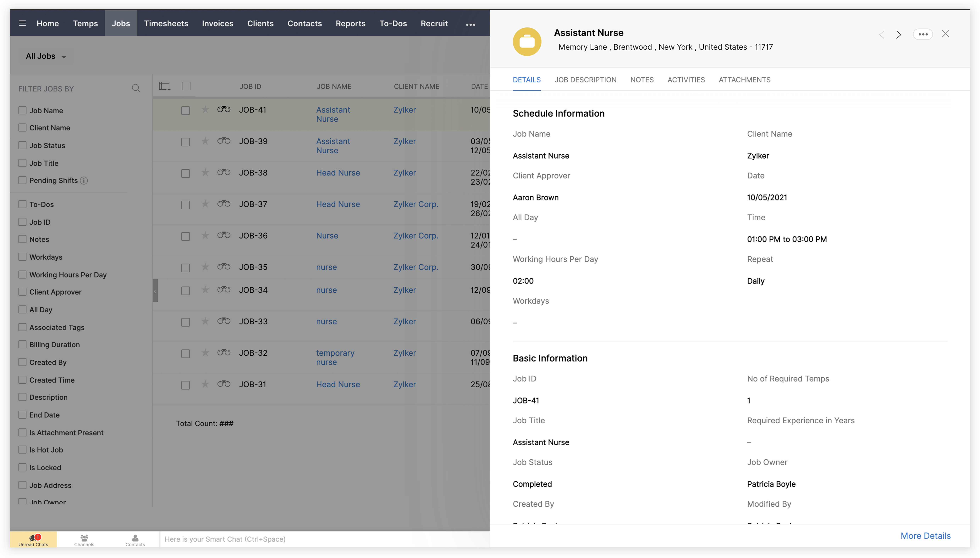
Task: Click the CLIENT NAME column header
Action: point(416,86)
